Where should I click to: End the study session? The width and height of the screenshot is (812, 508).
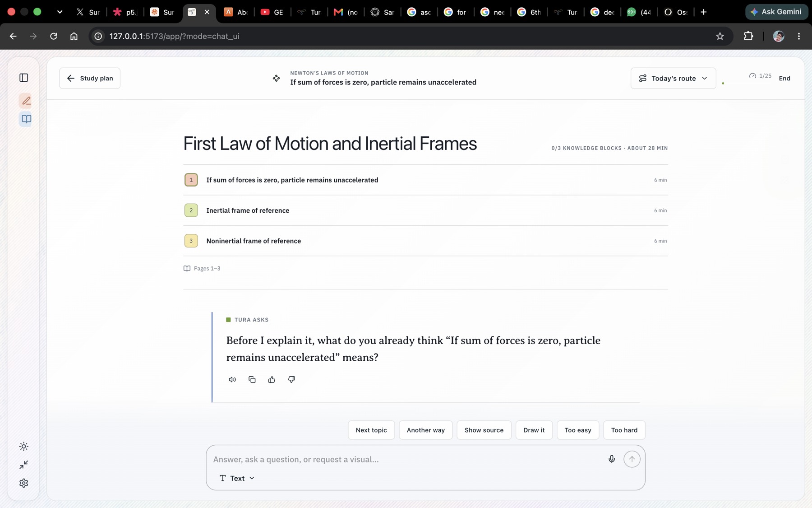[784, 79]
